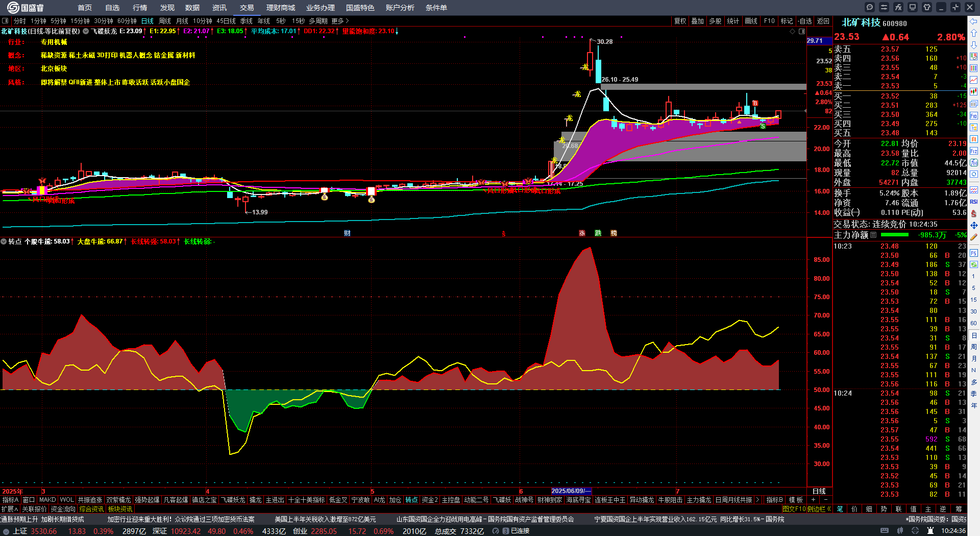Image resolution: width=980 pixels, height=536 pixels.
Task: Show more indicator tabs with > arrow
Action: click(757, 500)
